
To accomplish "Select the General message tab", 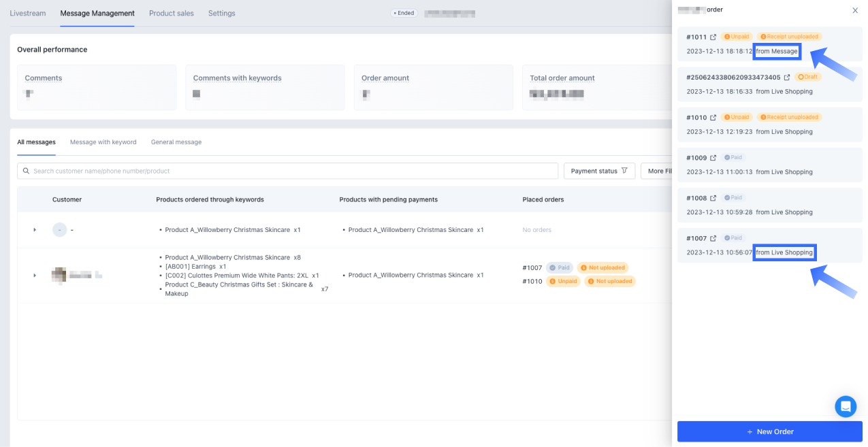I will click(x=176, y=142).
